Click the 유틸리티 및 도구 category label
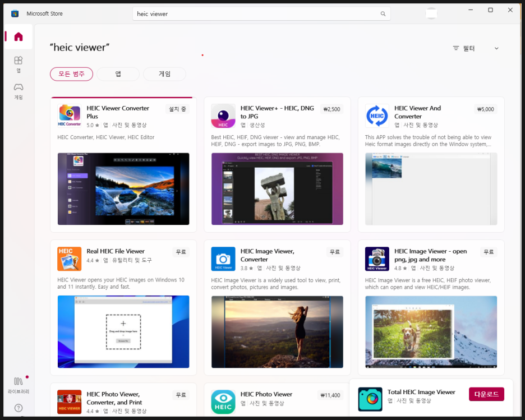 pos(132,260)
